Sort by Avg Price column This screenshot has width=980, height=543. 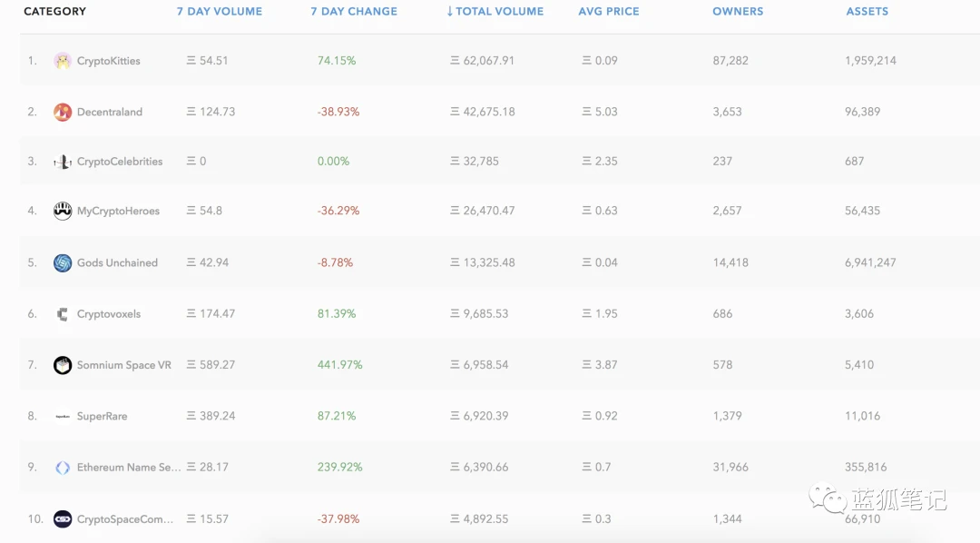point(609,11)
